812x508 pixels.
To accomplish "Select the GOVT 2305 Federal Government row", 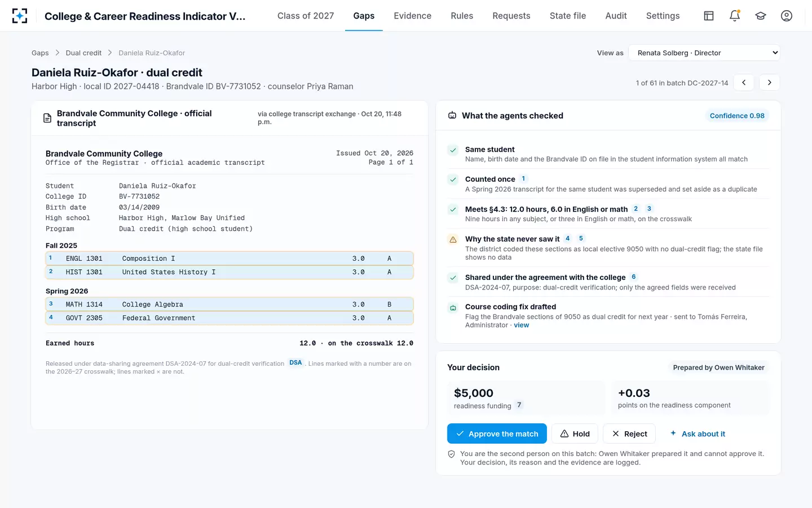I will [x=230, y=318].
